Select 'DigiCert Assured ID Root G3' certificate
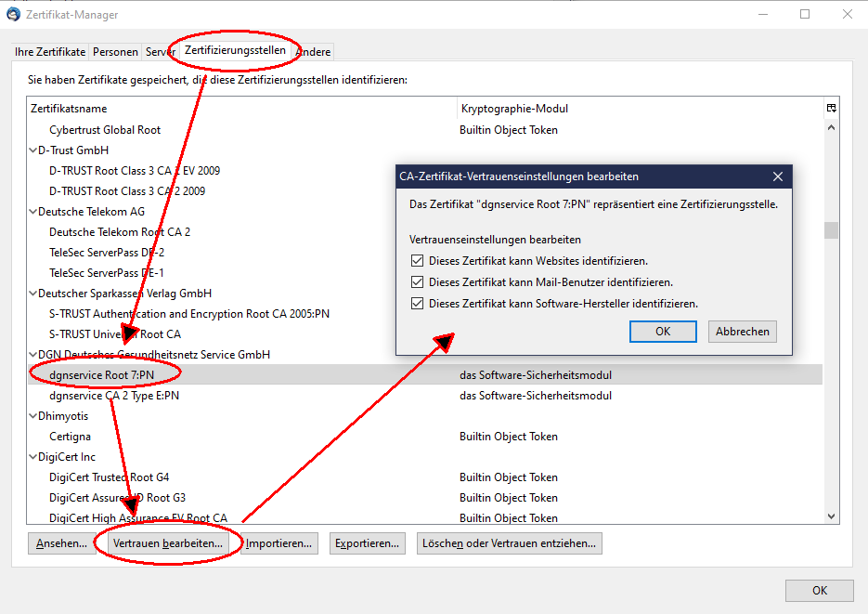Screen dimensions: 868x614 [x=117, y=498]
